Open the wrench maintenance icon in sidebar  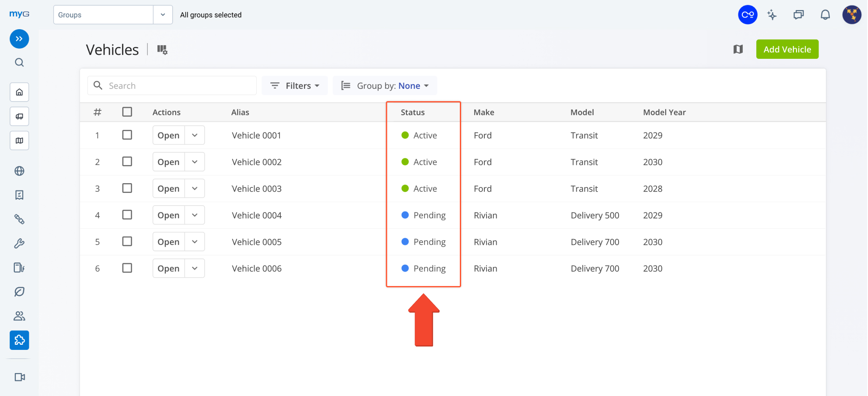pos(19,244)
